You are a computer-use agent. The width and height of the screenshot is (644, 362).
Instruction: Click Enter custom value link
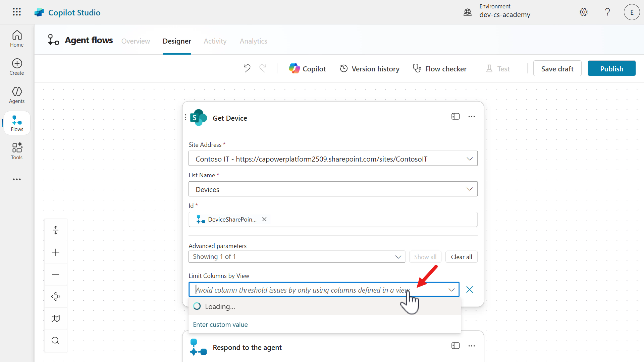[x=220, y=324]
